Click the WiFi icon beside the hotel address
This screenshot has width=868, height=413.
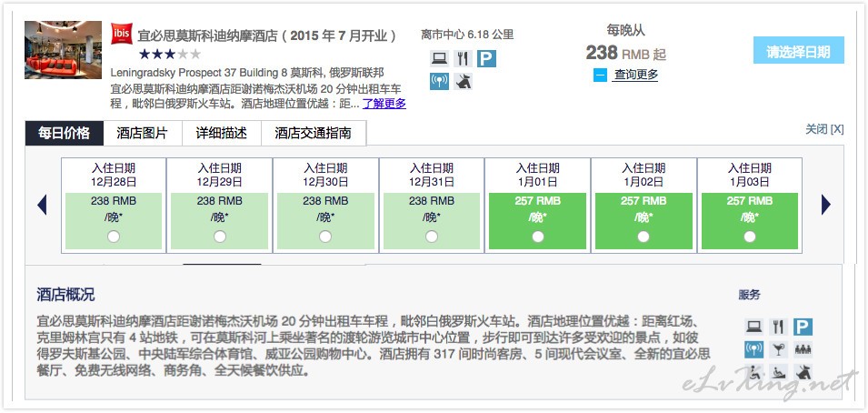click(439, 82)
